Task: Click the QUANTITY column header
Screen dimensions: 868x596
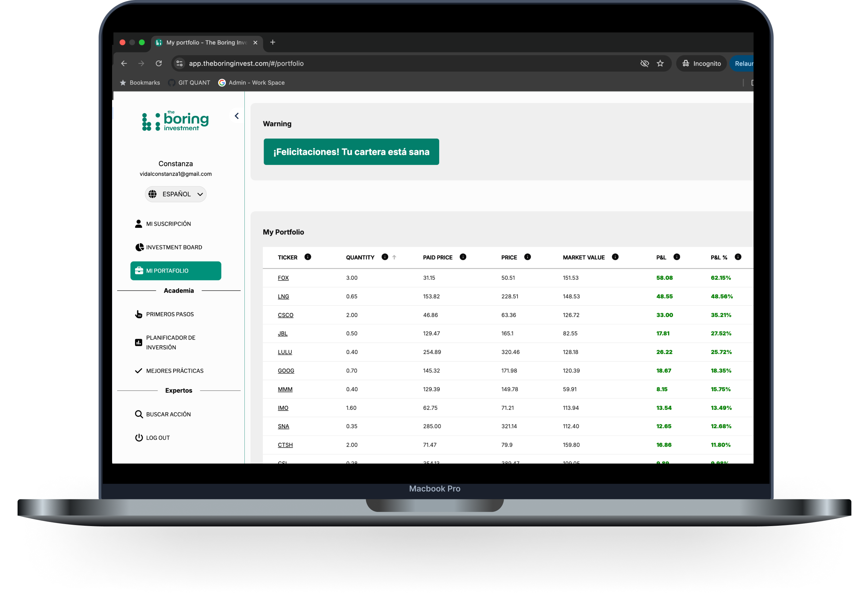Action: (360, 257)
